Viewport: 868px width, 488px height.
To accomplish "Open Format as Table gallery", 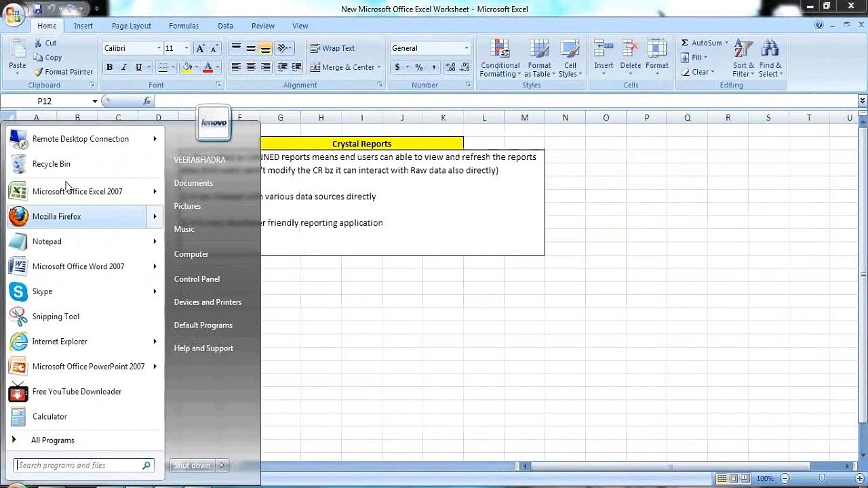I will 540,58.
